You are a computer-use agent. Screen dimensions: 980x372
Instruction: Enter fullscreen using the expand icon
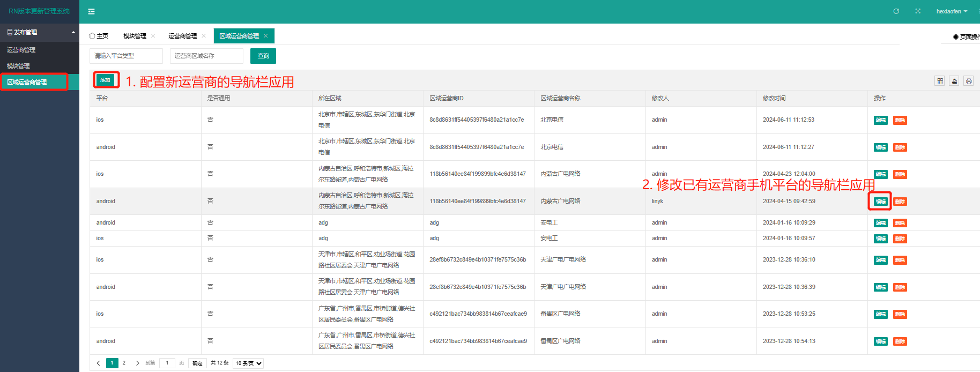(x=918, y=11)
